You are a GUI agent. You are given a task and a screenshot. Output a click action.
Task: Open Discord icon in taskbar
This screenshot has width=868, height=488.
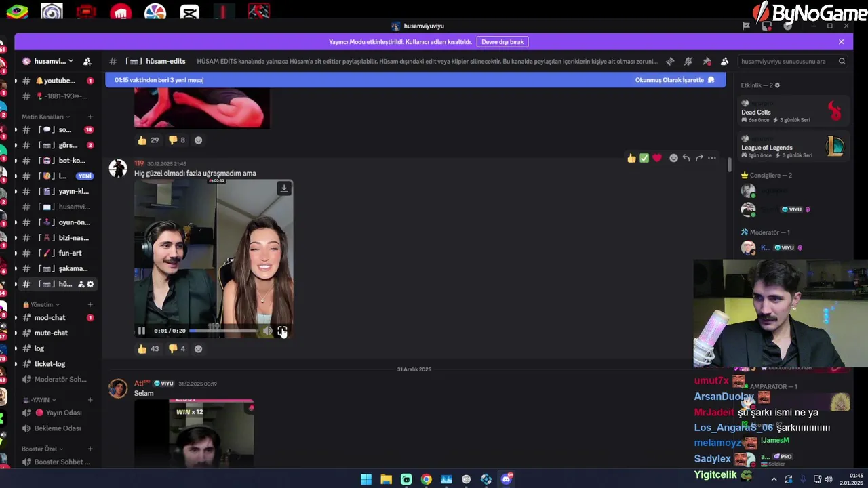[x=507, y=479]
